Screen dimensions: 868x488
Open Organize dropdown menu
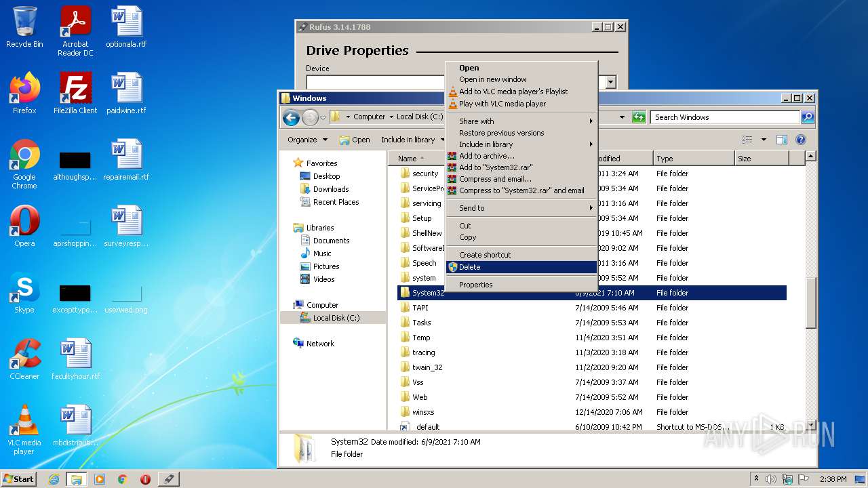[x=307, y=140]
